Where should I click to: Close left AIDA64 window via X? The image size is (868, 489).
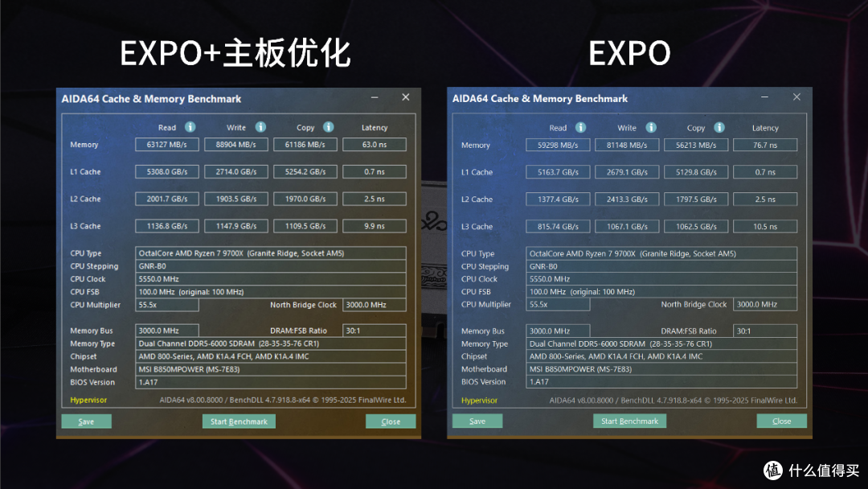point(406,97)
